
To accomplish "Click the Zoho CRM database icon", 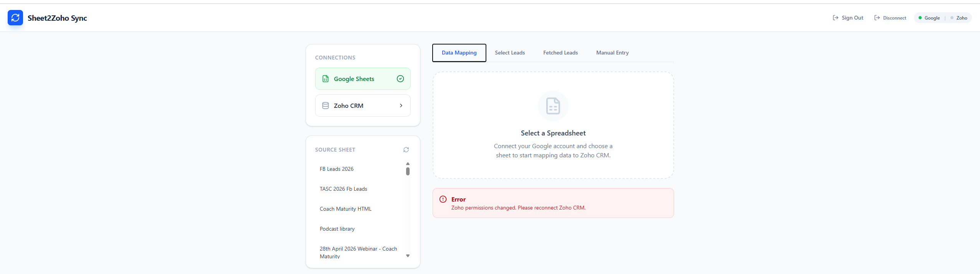I will [326, 106].
